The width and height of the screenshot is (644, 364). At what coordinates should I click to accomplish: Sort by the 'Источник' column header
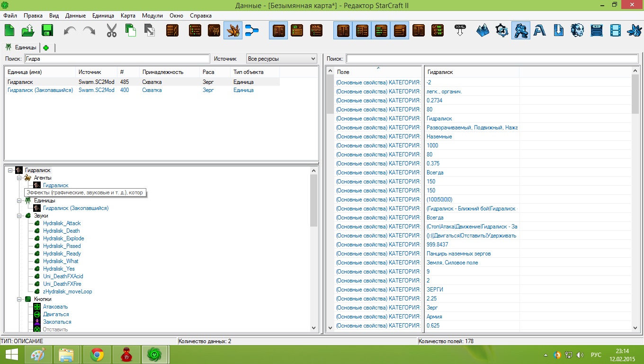click(97, 72)
